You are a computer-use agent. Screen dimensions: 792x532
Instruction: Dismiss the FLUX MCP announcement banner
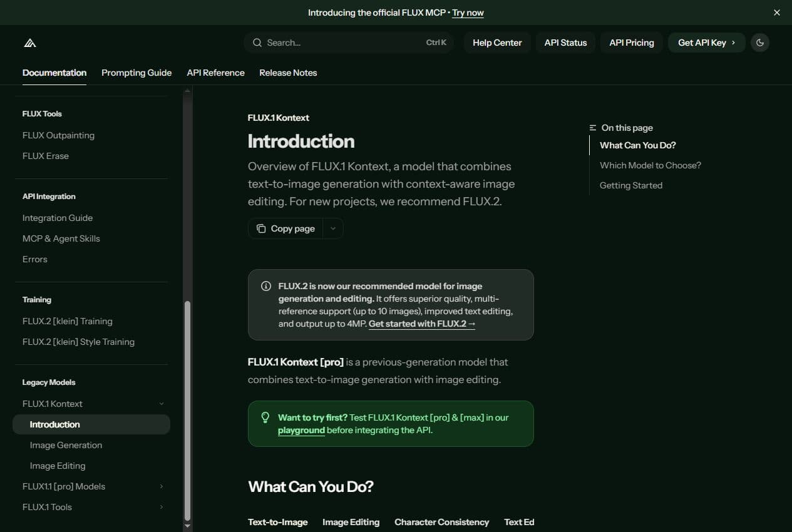[777, 13]
